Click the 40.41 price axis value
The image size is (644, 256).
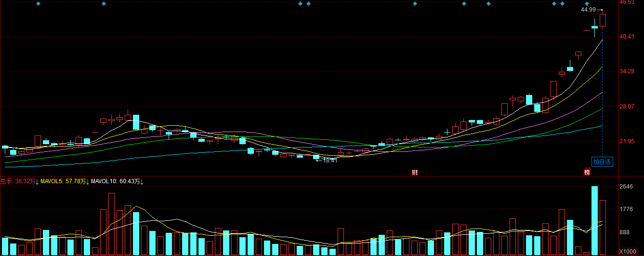[x=627, y=36]
